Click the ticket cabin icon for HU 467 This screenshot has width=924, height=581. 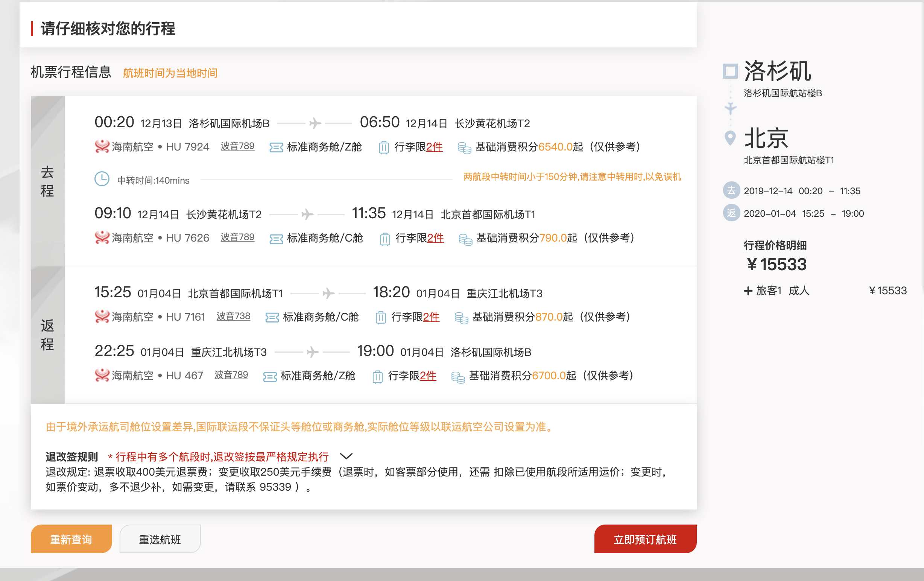[270, 377]
